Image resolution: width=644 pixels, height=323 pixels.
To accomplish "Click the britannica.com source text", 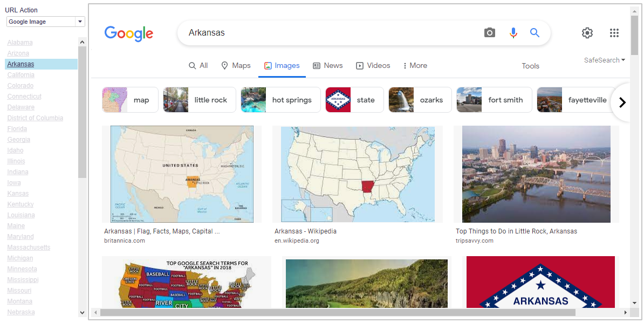I will point(125,240).
